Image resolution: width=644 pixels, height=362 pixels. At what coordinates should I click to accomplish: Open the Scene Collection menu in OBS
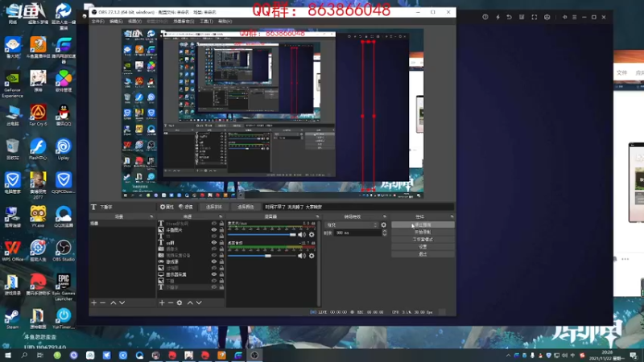[184, 22]
